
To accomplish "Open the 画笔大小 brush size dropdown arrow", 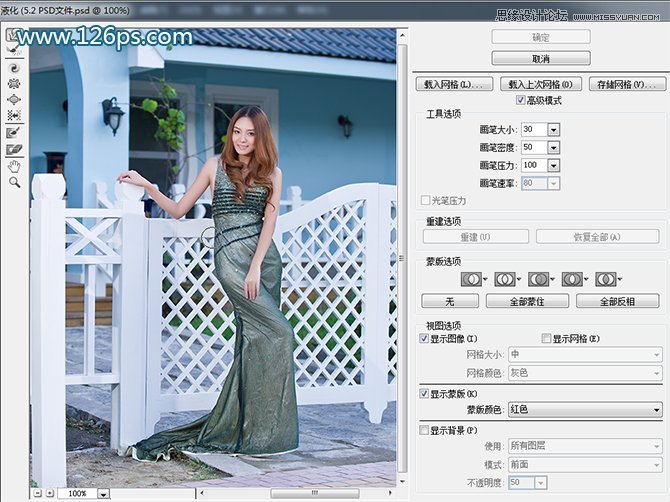I will click(553, 129).
